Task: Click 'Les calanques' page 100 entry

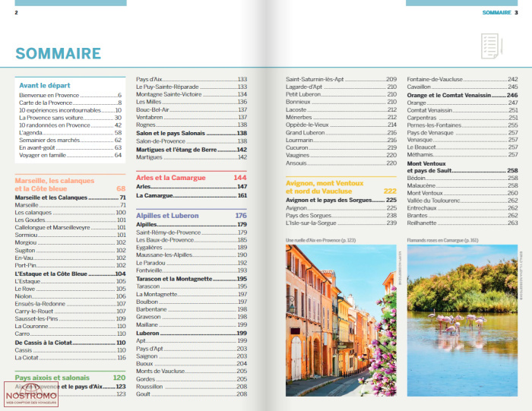Action: point(70,213)
